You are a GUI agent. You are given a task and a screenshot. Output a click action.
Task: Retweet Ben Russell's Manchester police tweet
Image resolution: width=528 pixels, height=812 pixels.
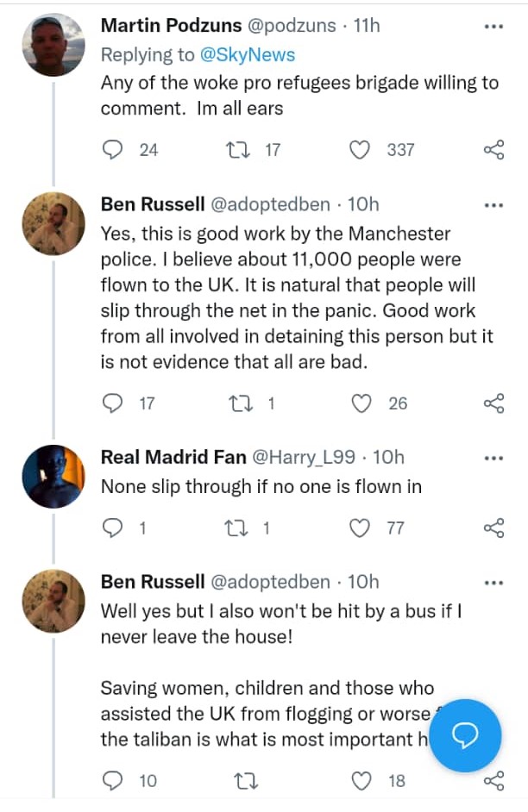pyautogui.click(x=235, y=403)
